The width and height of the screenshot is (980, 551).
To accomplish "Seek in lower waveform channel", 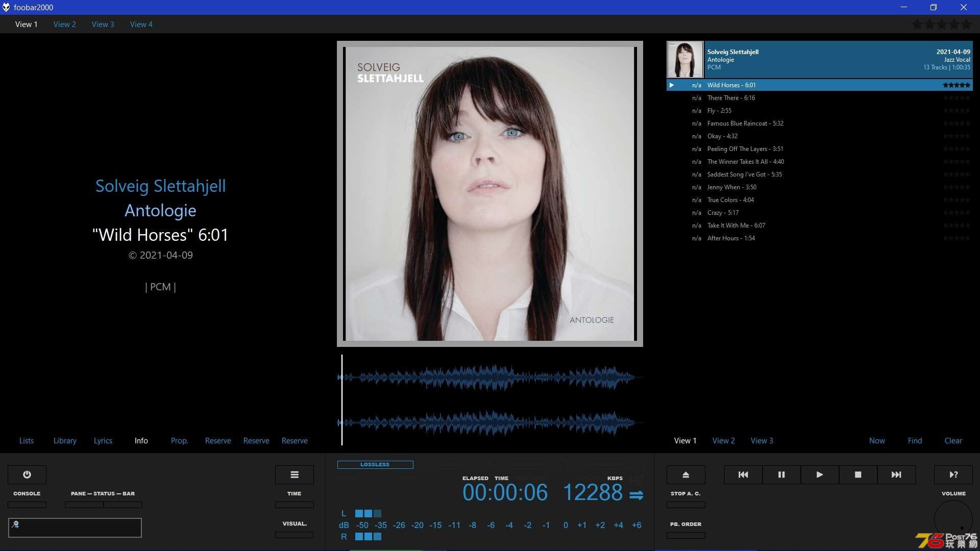I will [490, 422].
